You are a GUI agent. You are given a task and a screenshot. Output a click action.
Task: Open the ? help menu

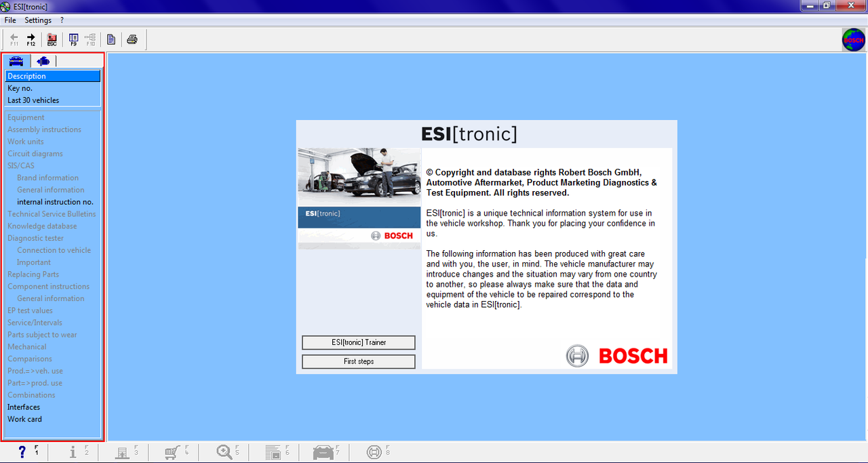point(62,20)
